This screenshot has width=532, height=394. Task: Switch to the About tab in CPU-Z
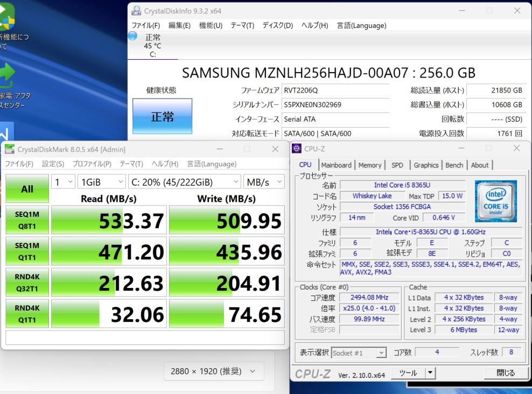coord(480,165)
